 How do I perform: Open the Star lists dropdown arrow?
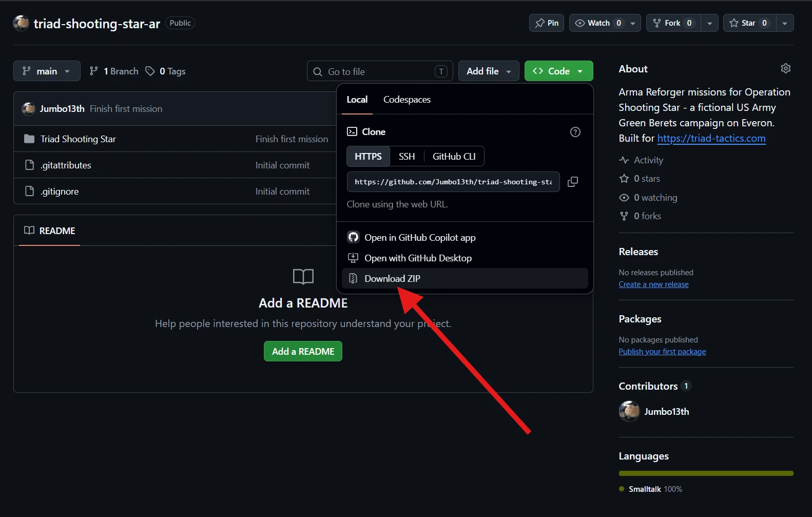coord(785,23)
